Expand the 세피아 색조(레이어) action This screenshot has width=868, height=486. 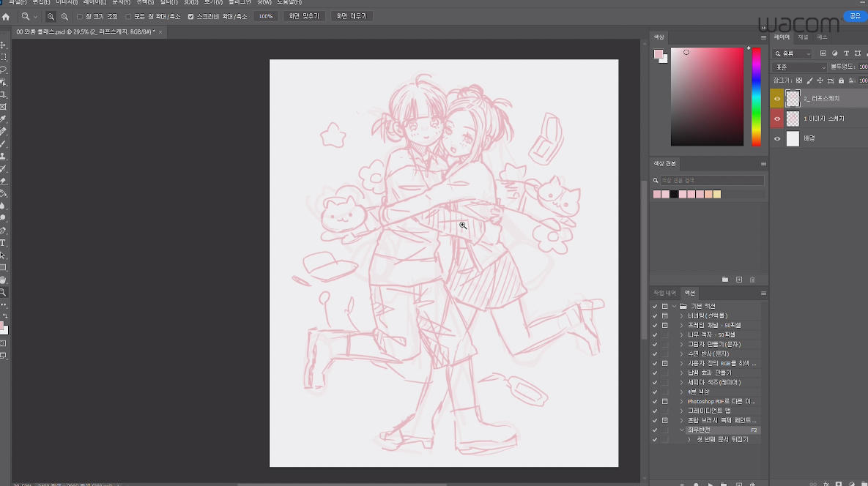682,383
